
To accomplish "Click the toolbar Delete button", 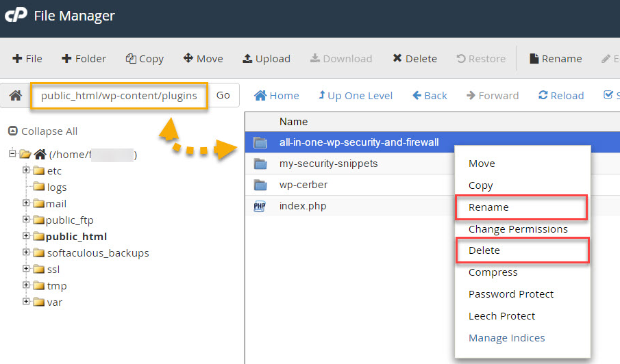I will coord(414,59).
